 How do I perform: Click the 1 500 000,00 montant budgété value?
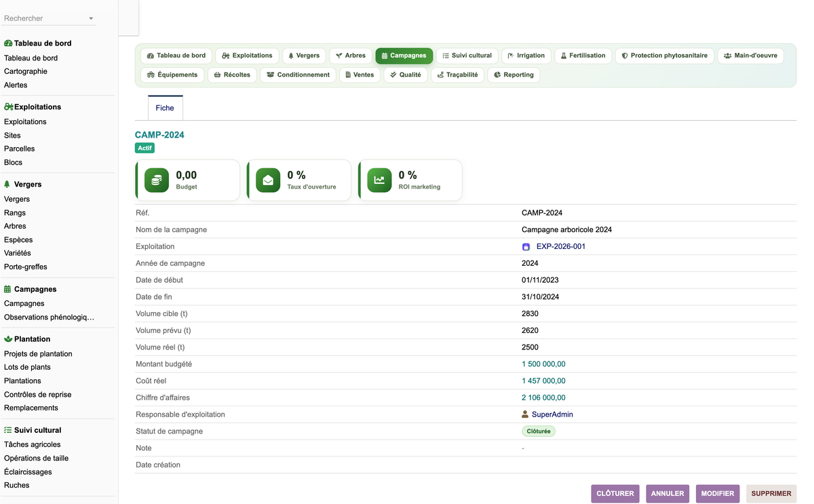(543, 364)
